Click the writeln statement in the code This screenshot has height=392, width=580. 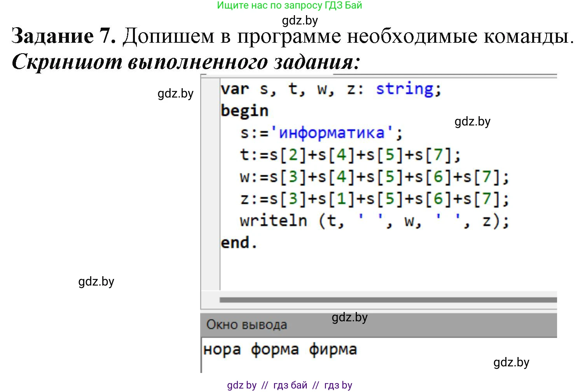(x=374, y=221)
